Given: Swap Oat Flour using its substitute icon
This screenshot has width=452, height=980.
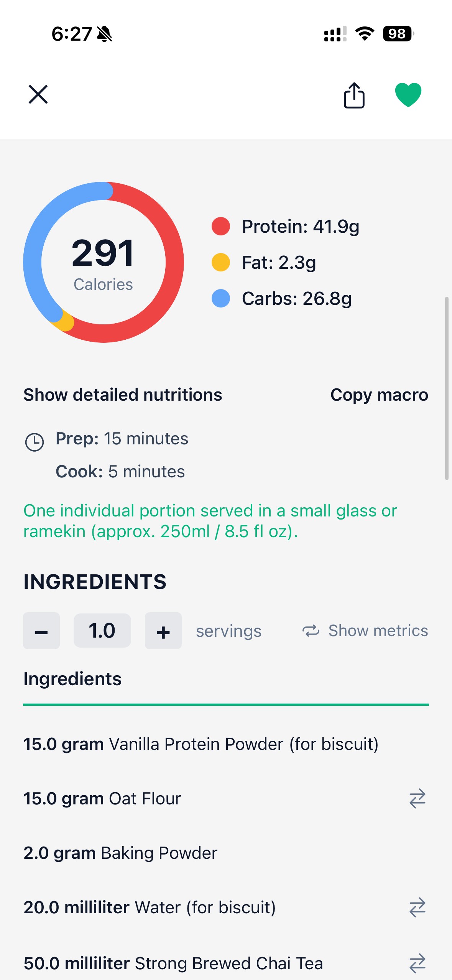Looking at the screenshot, I should coord(417,799).
